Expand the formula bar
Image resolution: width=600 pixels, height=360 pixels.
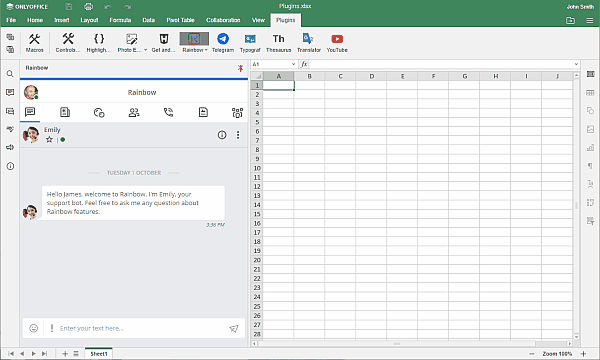pos(576,64)
